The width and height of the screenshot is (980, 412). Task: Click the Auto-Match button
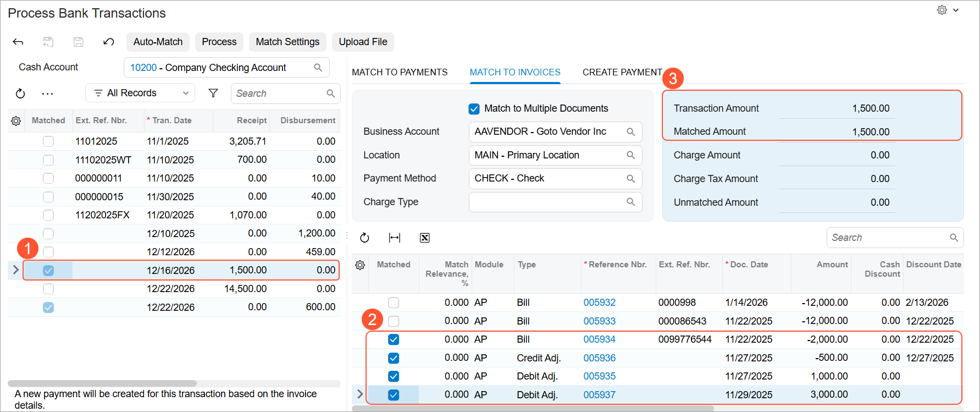158,42
